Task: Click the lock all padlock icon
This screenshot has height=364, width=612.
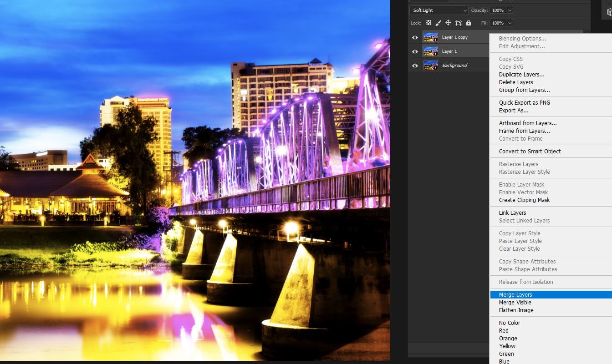Action: (x=468, y=23)
